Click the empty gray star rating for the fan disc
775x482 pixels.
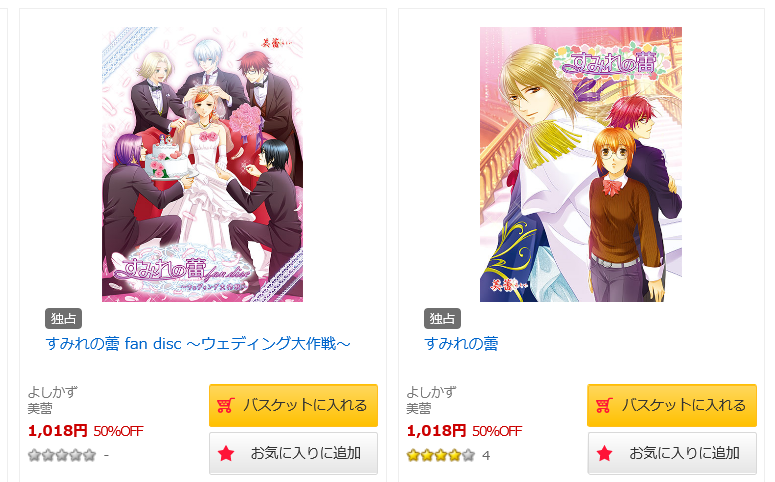point(62,455)
